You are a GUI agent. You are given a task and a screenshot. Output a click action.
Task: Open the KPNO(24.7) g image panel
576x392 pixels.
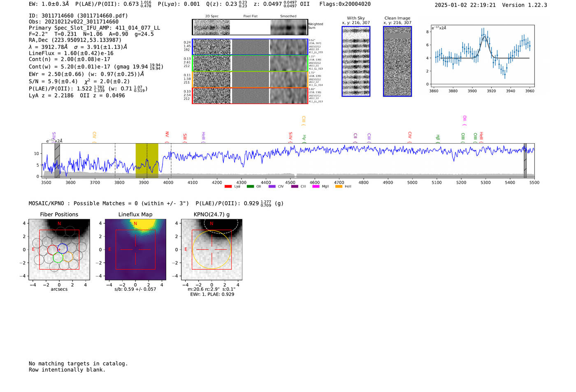click(211, 250)
